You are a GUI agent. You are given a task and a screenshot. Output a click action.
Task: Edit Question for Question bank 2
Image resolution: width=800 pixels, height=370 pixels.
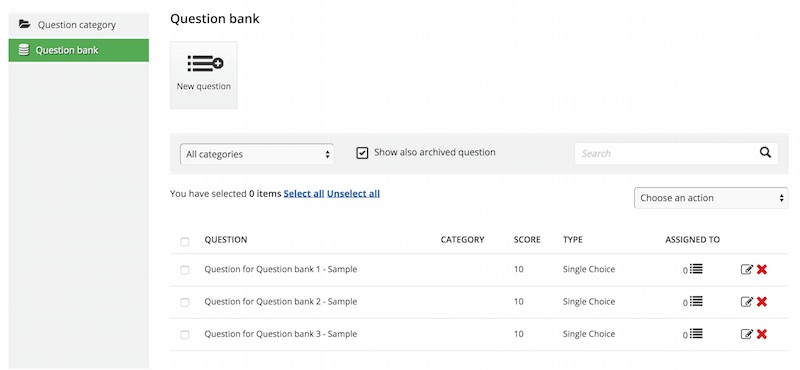[746, 302]
